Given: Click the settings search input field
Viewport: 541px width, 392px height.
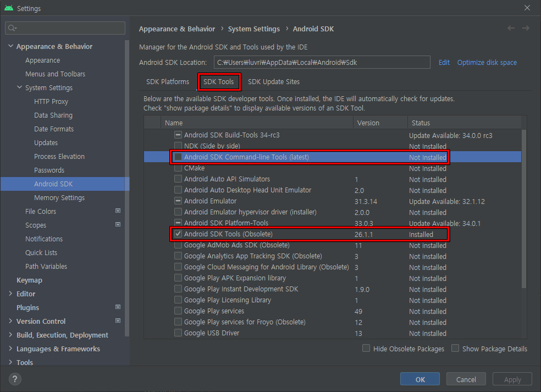Looking at the screenshot, I should point(65,28).
